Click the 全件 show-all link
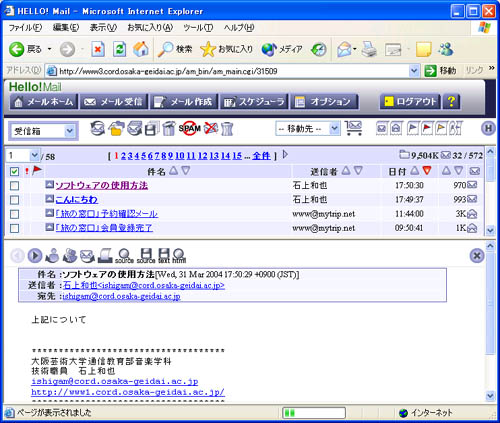500x423 pixels. pos(261,156)
